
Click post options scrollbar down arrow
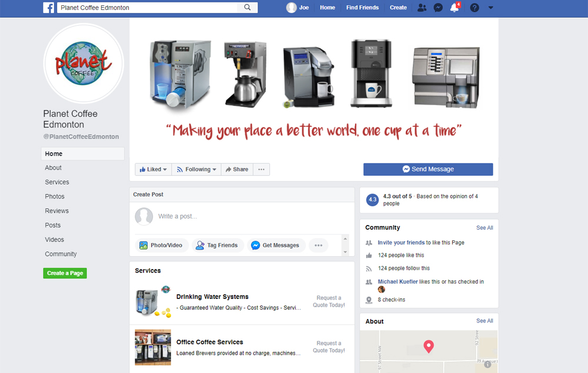tap(345, 252)
